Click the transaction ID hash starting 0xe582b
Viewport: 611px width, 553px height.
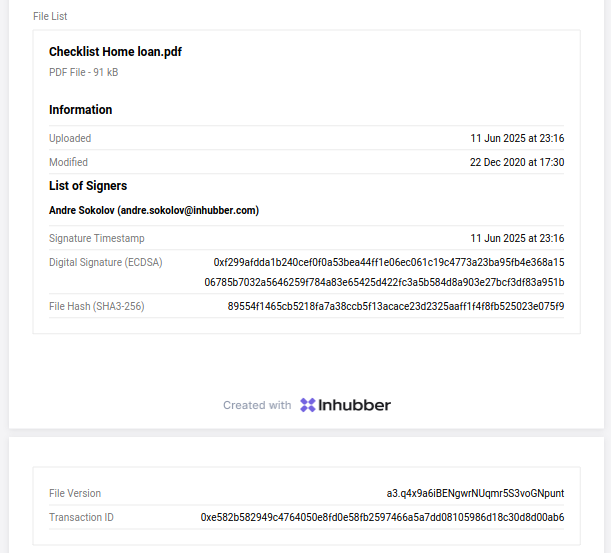[x=382, y=517]
